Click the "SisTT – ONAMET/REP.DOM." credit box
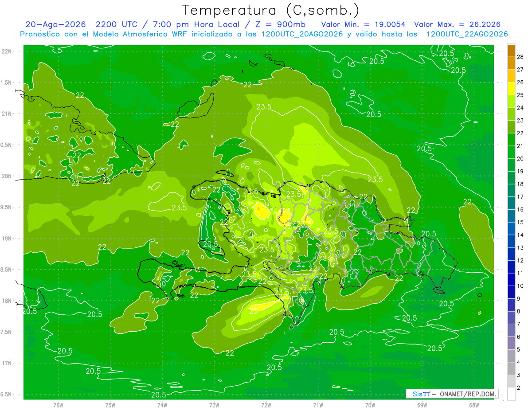Image resolution: width=532 pixels, height=411 pixels. [452, 394]
